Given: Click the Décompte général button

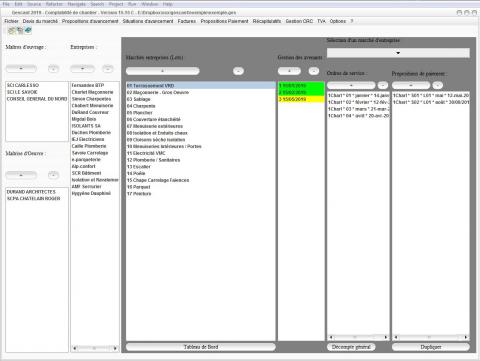Looking at the screenshot, I should pyautogui.click(x=351, y=347).
